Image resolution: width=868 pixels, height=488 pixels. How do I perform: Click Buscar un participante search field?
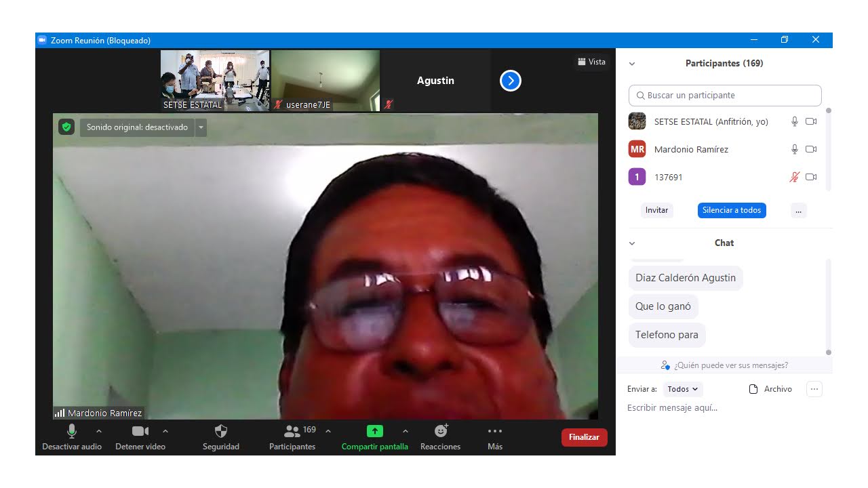click(x=725, y=96)
